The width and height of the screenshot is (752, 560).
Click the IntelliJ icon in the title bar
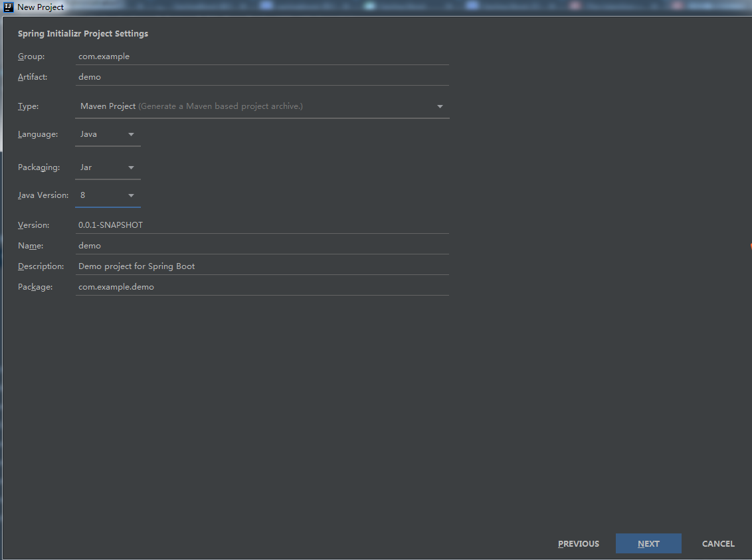[8, 7]
